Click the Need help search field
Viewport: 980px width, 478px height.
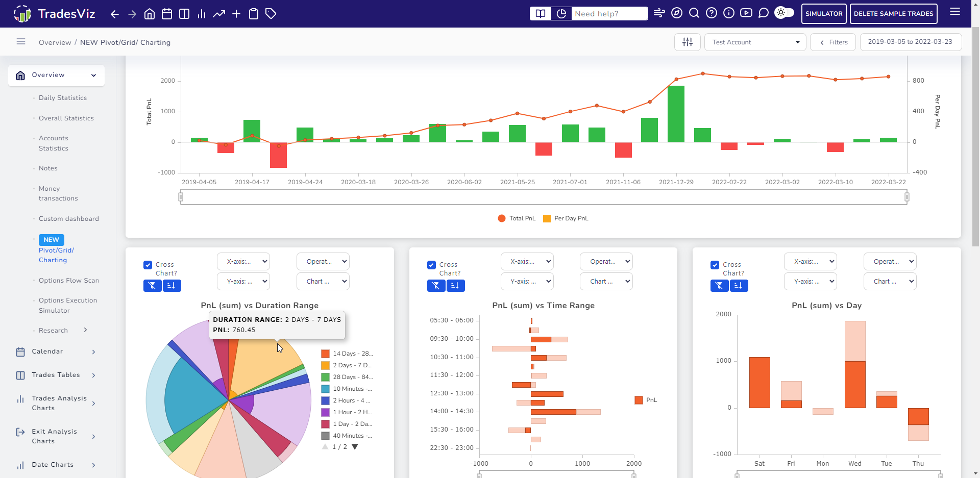pyautogui.click(x=609, y=14)
